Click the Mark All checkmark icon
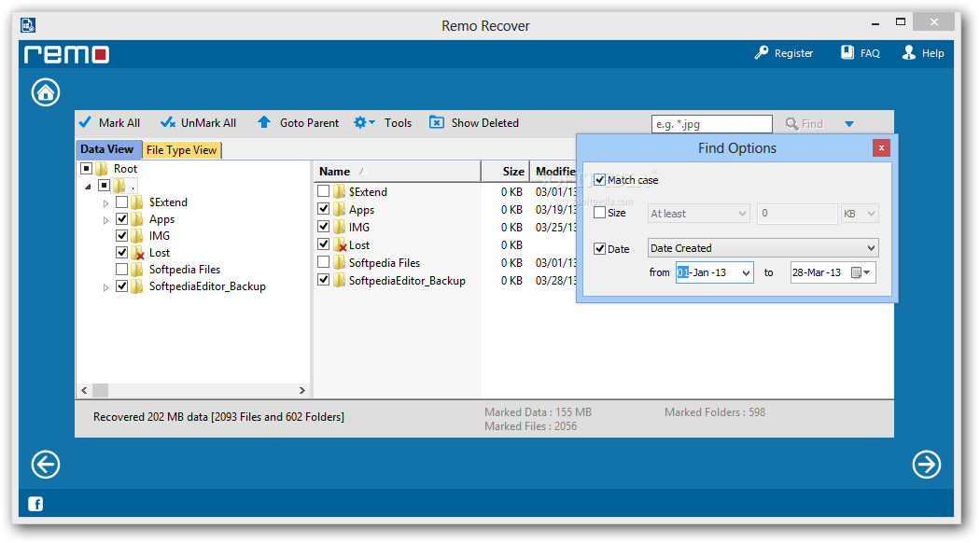This screenshot has height=543, width=980. (x=85, y=122)
